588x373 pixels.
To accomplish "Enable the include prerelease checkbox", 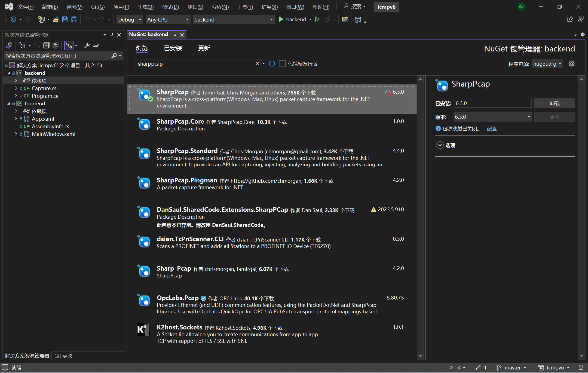I will [x=282, y=64].
